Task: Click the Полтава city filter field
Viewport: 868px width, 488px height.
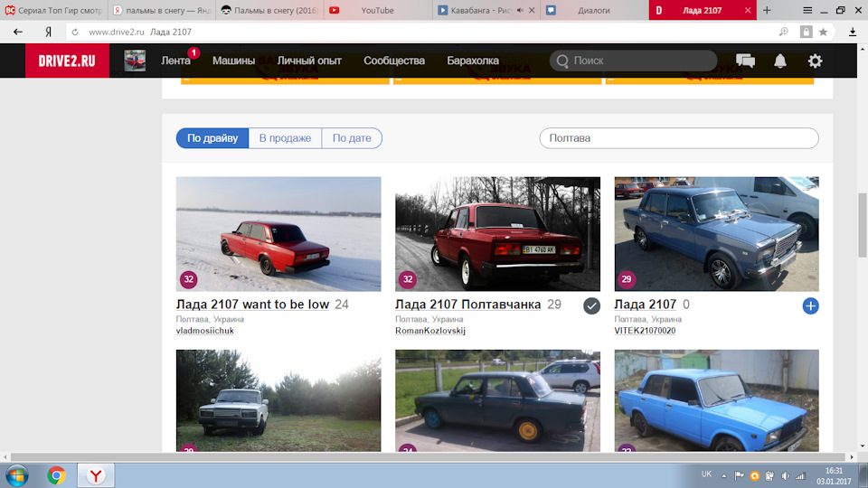Action: (679, 138)
